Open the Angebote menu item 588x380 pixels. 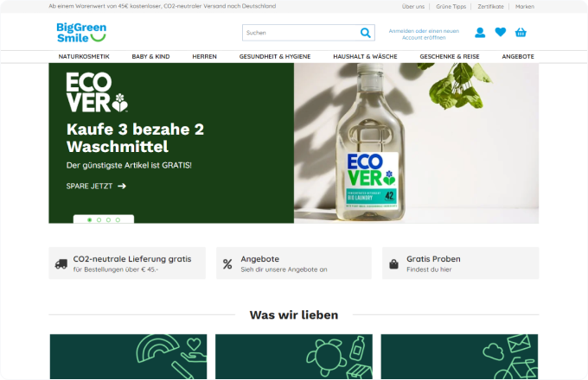518,56
